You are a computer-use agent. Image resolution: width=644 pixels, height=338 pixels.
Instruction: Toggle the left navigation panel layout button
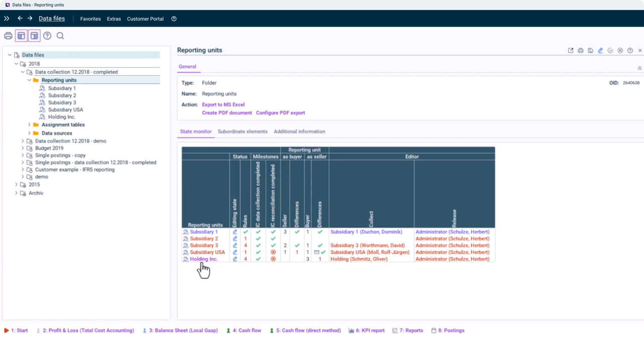[21, 36]
